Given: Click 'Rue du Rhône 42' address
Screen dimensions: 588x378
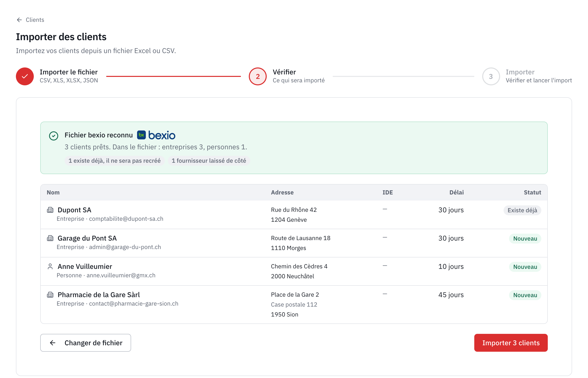Looking at the screenshot, I should [x=294, y=210].
